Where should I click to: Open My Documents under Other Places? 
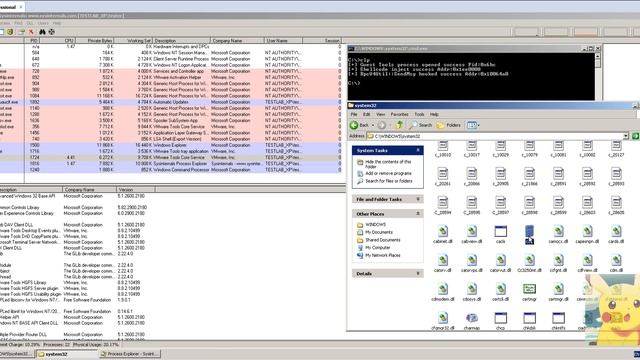click(x=379, y=232)
